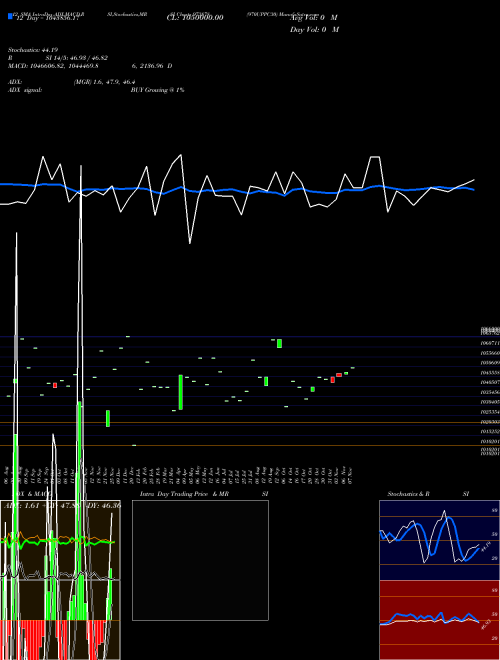Click the 'Stochastics & R' panel title

click(409, 494)
